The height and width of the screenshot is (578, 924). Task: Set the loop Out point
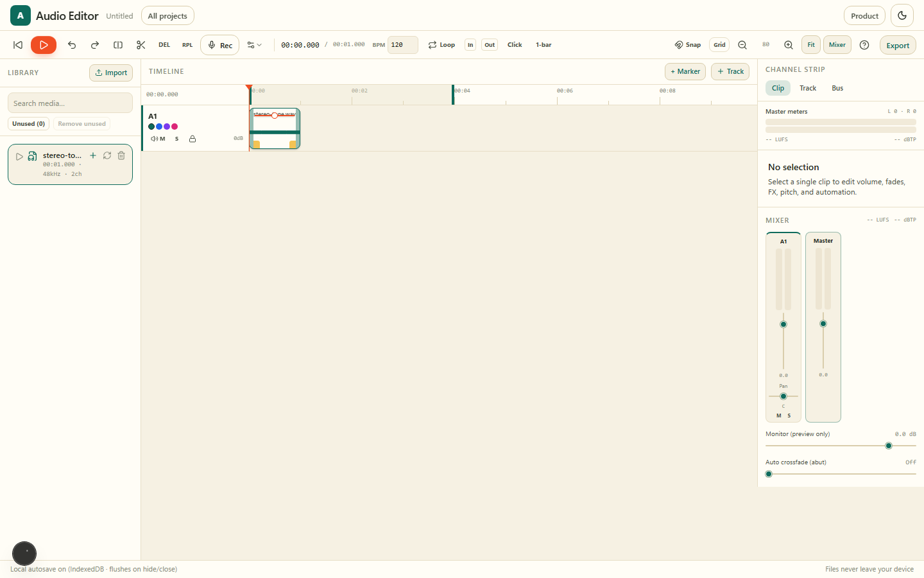pos(490,45)
